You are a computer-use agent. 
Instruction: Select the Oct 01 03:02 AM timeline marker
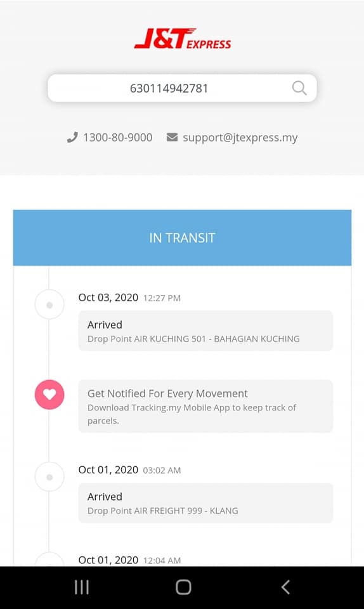point(49,477)
